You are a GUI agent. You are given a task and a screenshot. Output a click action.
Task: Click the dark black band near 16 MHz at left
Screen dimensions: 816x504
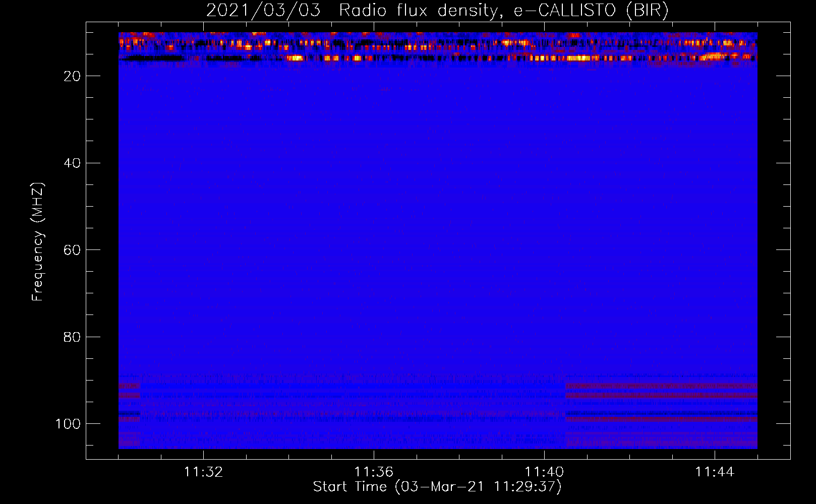click(151, 58)
